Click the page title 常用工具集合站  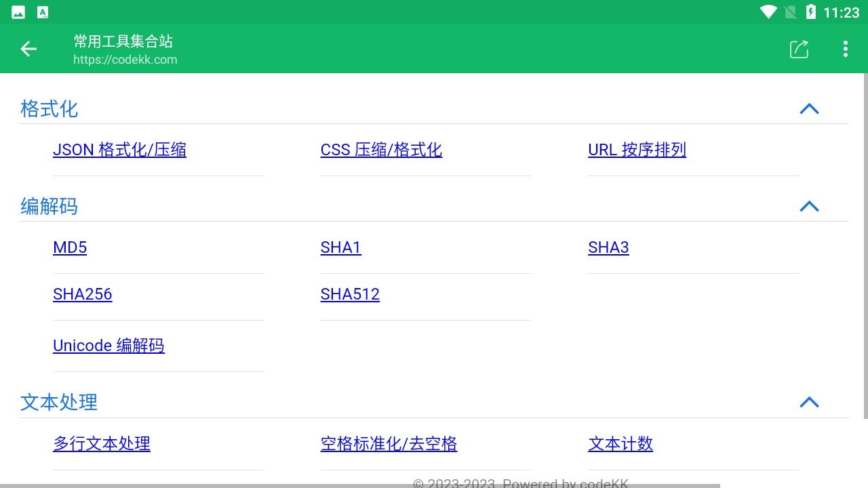tap(123, 41)
